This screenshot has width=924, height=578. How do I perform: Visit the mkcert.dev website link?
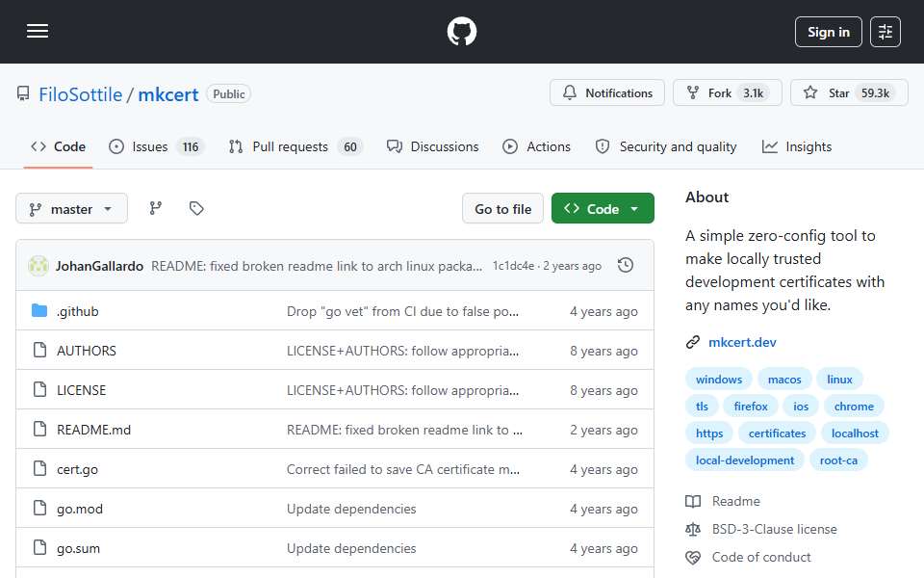click(x=742, y=342)
